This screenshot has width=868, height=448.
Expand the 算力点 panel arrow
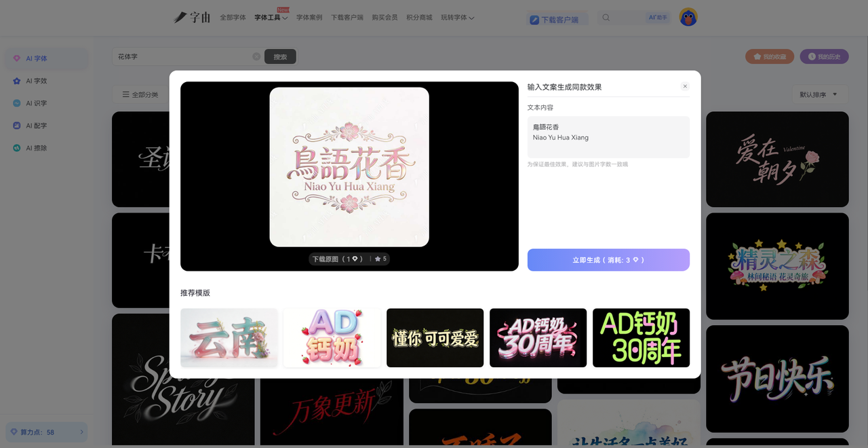[81, 432]
